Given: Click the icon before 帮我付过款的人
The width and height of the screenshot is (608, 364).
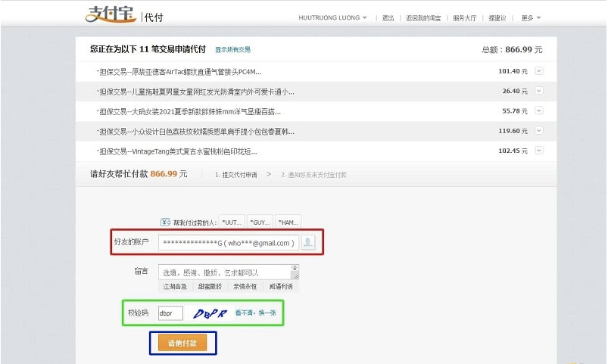Looking at the screenshot, I should (166, 222).
